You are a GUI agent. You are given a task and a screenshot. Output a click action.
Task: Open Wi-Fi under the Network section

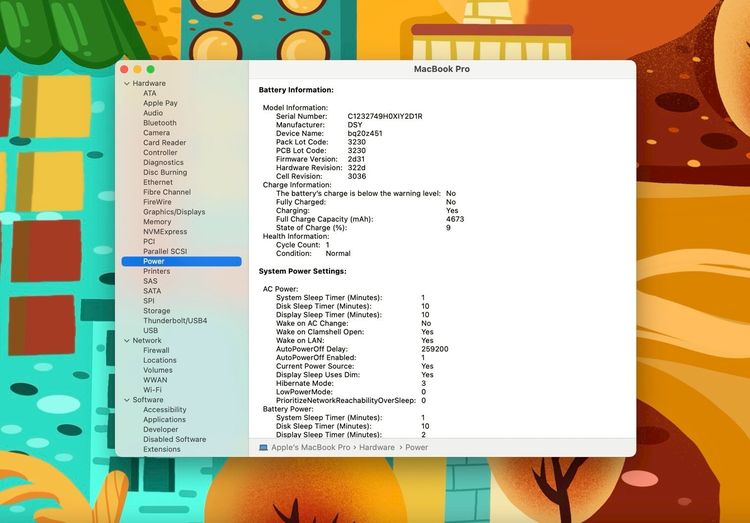tap(152, 390)
